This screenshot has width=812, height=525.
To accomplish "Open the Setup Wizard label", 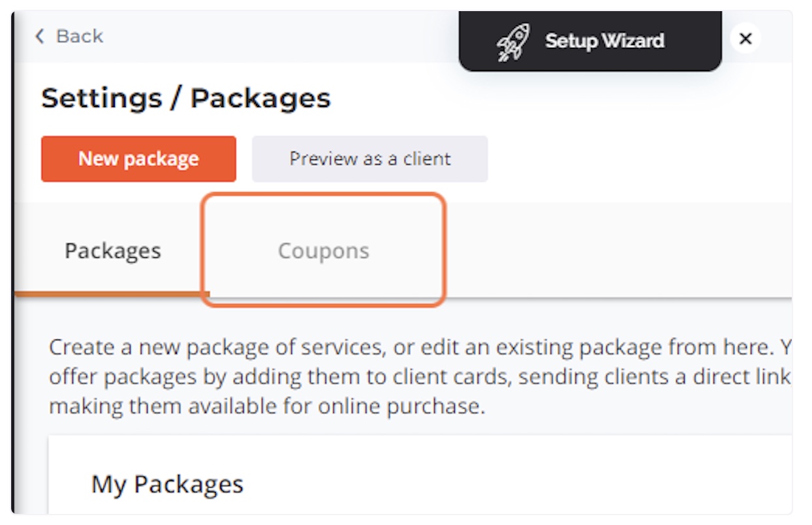I will (x=604, y=41).
